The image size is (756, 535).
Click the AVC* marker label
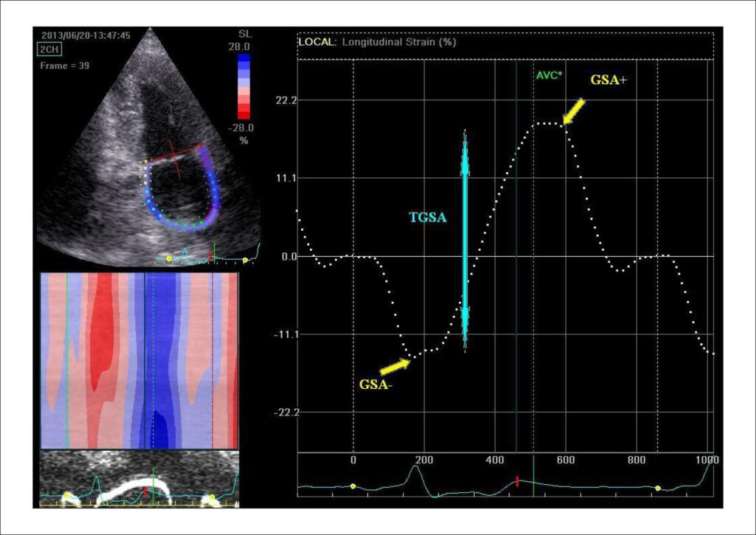[x=549, y=76]
